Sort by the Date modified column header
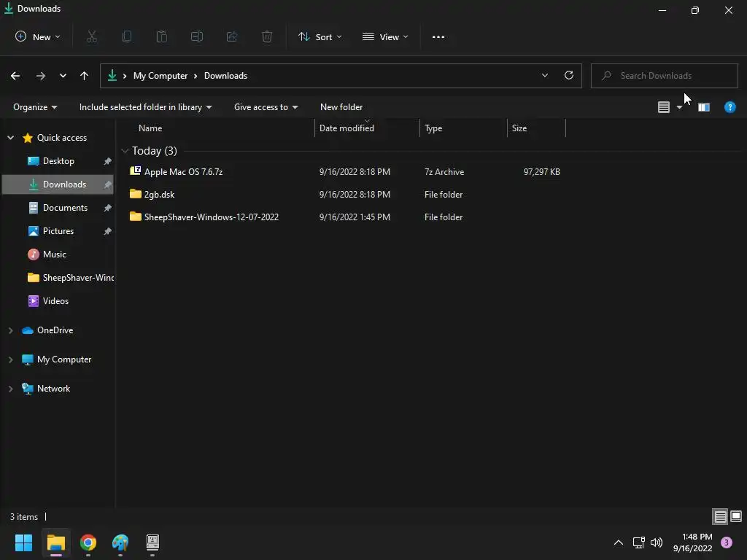Viewport: 747px width, 560px height. tap(367, 128)
